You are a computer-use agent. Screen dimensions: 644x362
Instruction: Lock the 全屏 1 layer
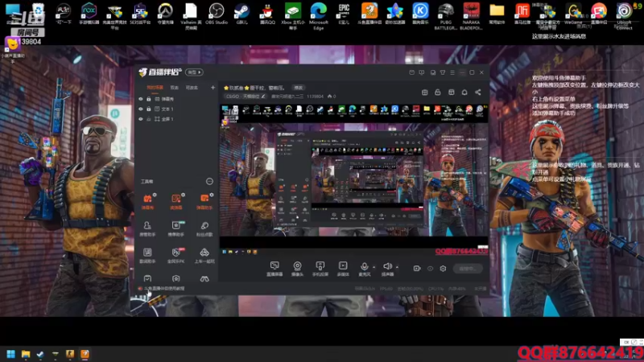(149, 118)
